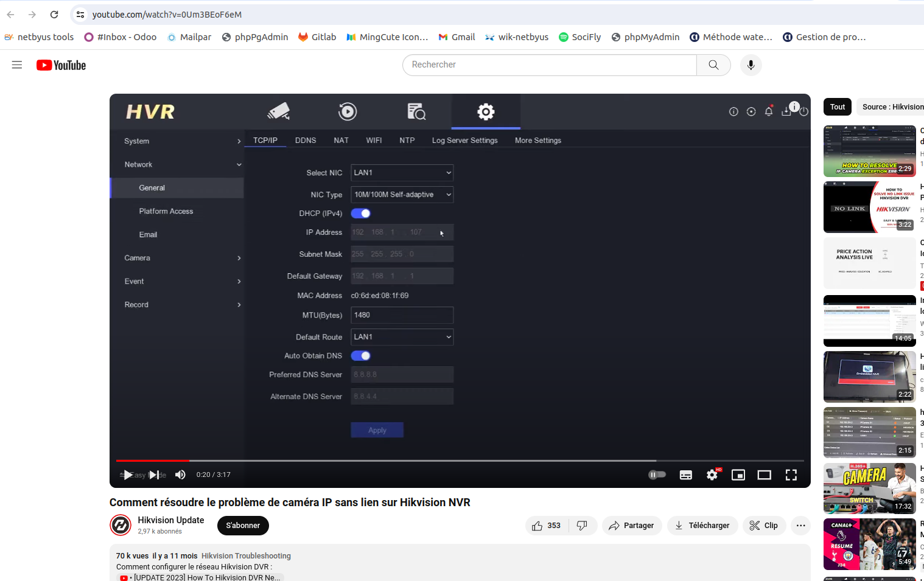The image size is (924, 581).
Task: Toggle subtitles on the video player
Action: tap(686, 475)
